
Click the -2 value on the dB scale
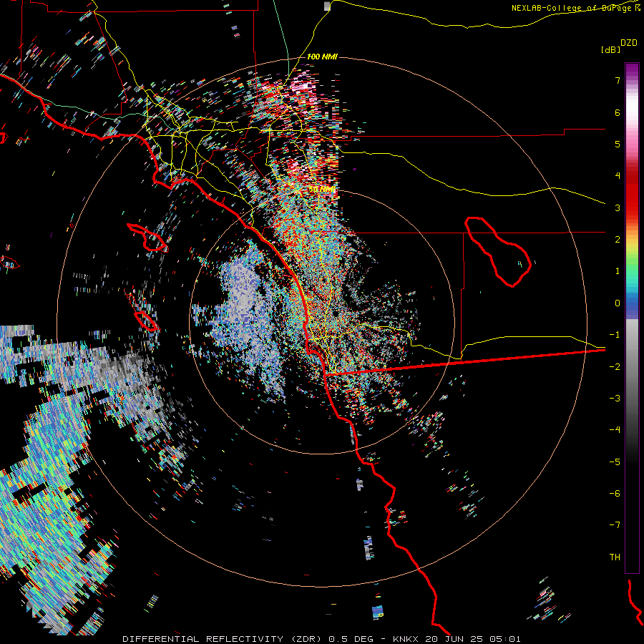(615, 367)
